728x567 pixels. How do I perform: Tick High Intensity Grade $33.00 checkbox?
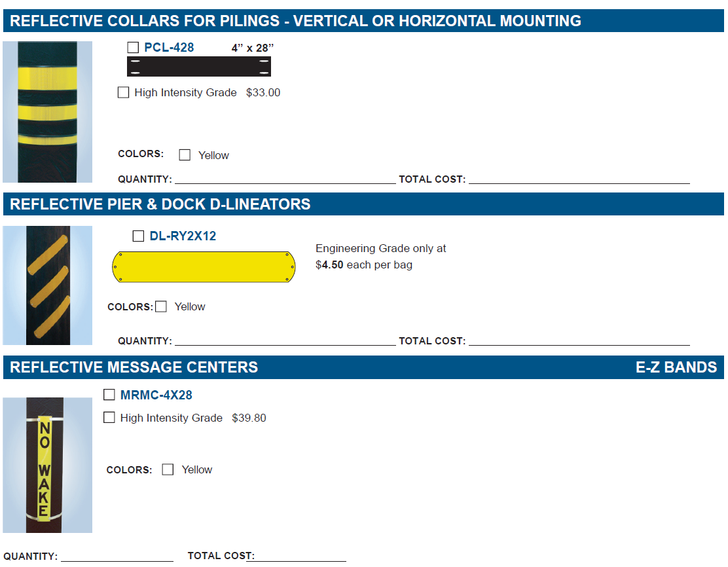124,92
